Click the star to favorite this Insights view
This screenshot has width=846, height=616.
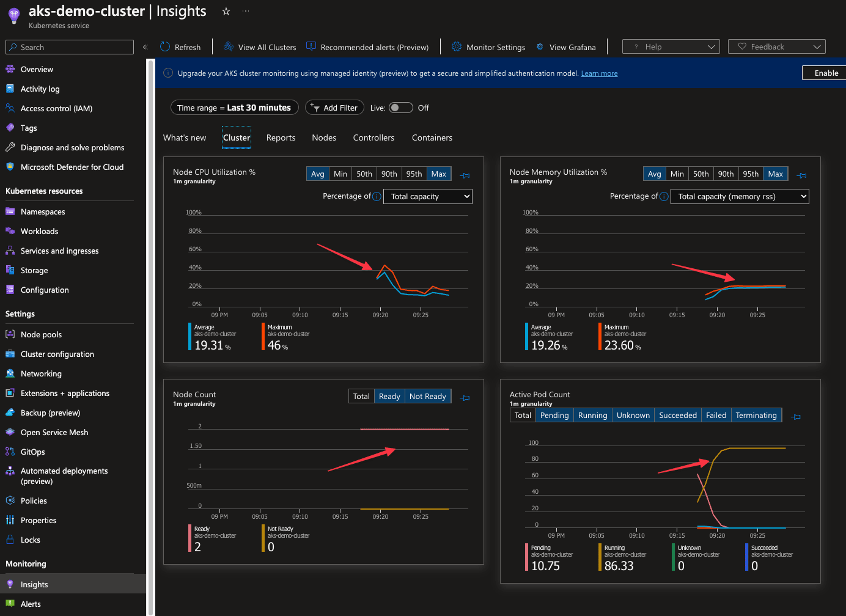(226, 10)
